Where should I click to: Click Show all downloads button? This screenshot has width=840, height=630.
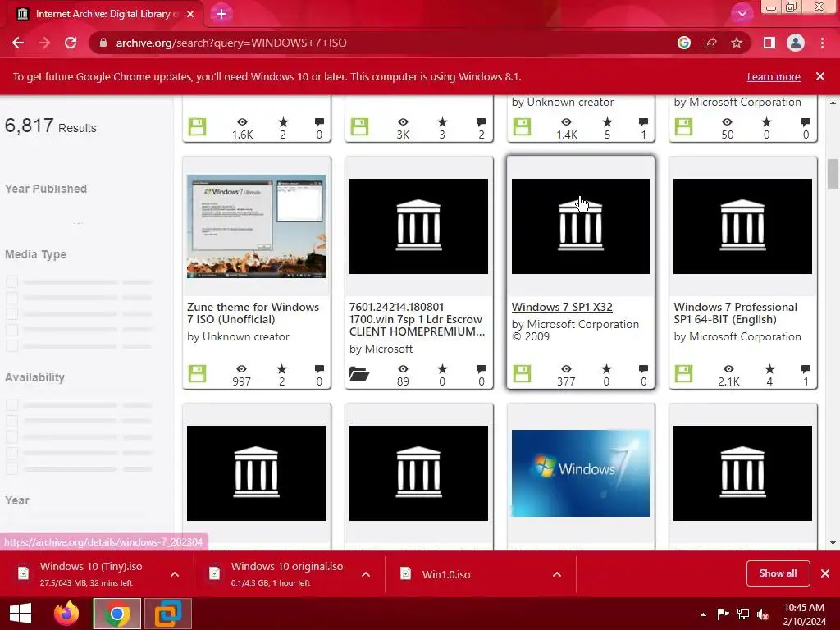[778, 573]
